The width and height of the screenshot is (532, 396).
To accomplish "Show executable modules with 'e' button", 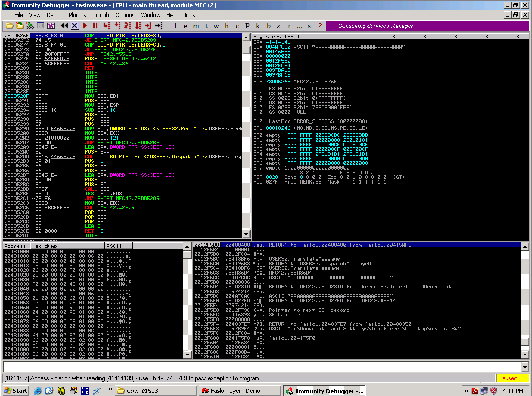I will pyautogui.click(x=185, y=26).
